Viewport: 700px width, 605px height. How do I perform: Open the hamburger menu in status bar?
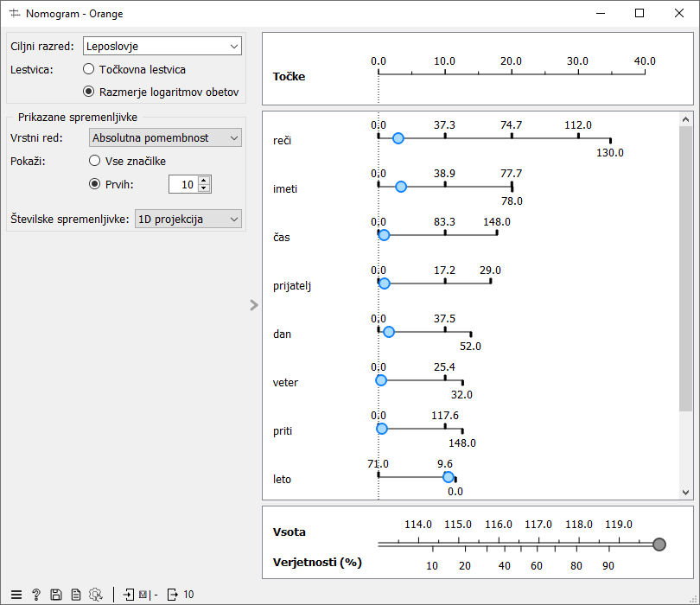tap(14, 594)
